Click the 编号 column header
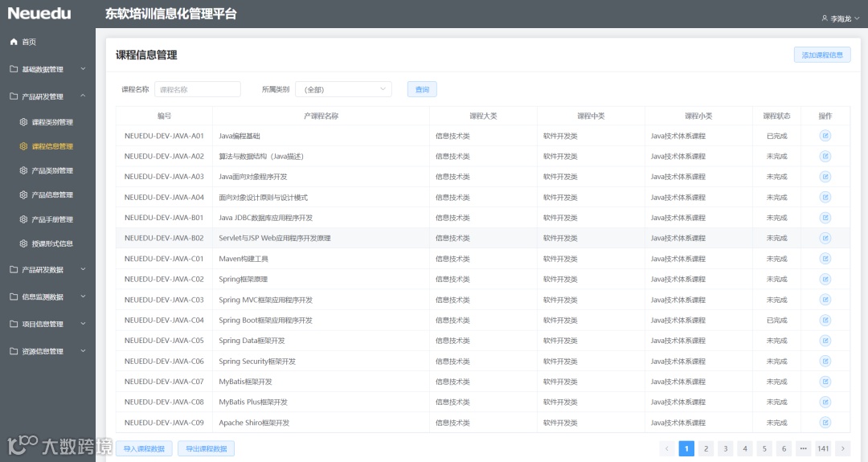Image resolution: width=868 pixels, height=462 pixels. (x=164, y=116)
